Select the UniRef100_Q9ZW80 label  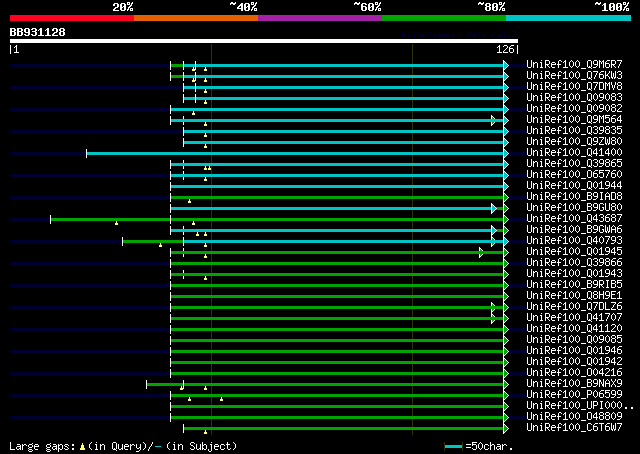click(574, 142)
